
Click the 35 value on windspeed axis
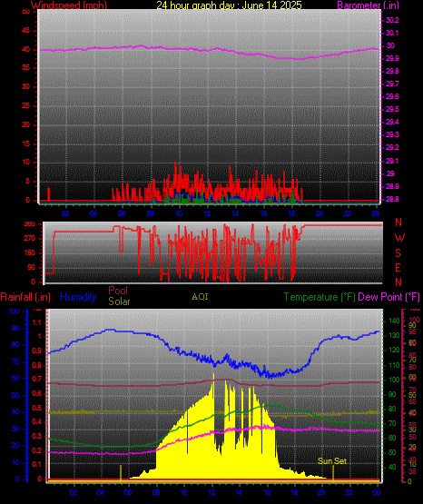(x=25, y=68)
